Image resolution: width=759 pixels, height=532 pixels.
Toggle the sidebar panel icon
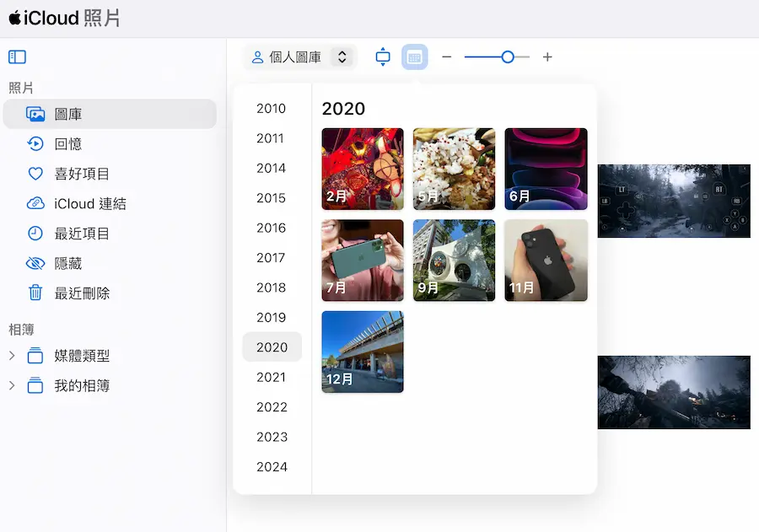17,57
